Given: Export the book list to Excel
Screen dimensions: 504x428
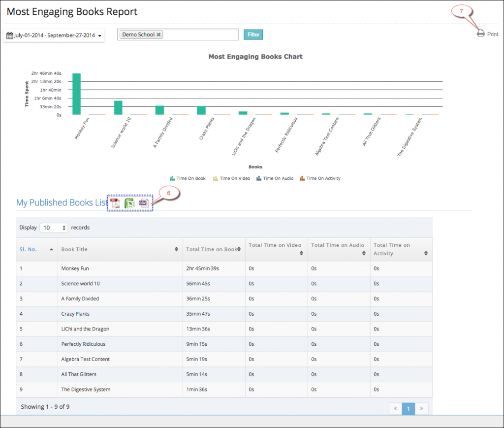Looking at the screenshot, I should 129,203.
